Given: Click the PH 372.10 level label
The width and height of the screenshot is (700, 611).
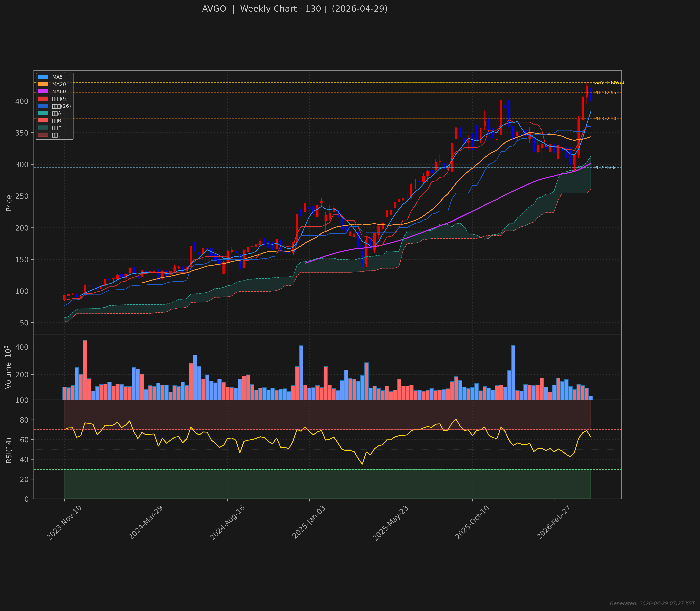Looking at the screenshot, I should (x=605, y=119).
